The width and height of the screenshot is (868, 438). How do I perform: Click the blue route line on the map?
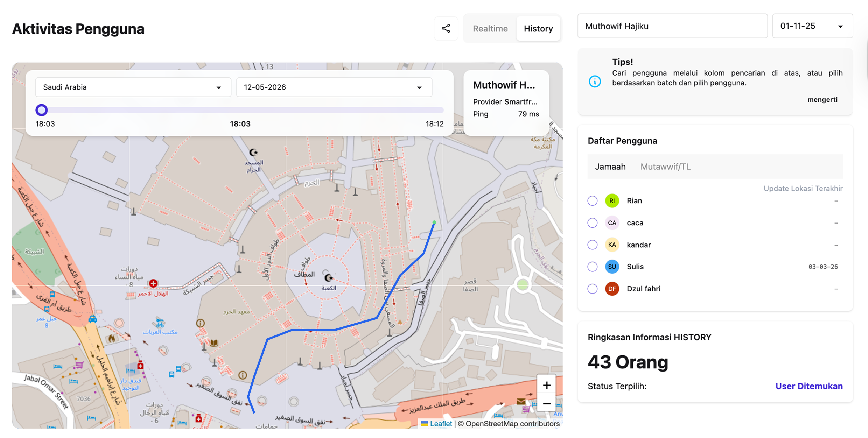point(313,330)
